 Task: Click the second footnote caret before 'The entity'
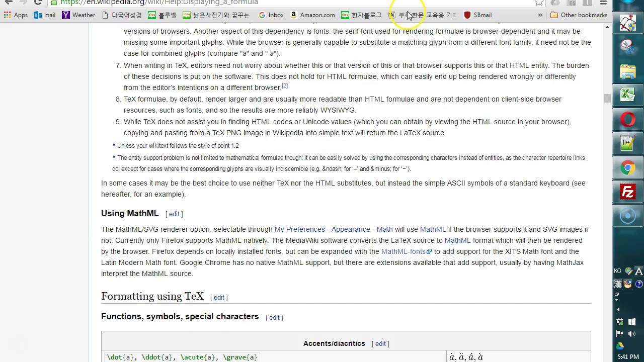point(114,158)
